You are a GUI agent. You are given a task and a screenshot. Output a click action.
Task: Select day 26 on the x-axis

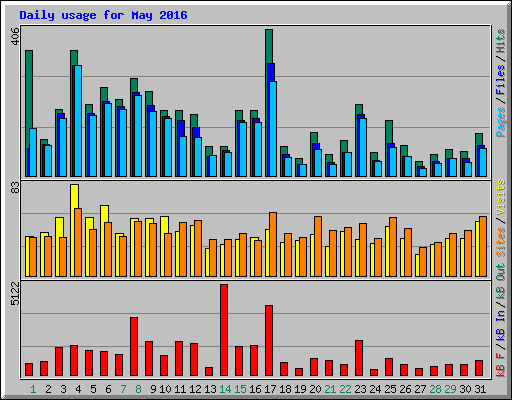pyautogui.click(x=405, y=389)
